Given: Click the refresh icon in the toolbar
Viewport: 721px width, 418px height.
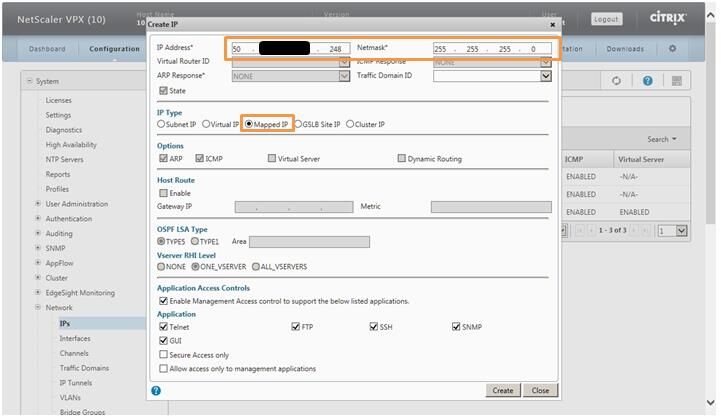Looking at the screenshot, I should (x=616, y=81).
